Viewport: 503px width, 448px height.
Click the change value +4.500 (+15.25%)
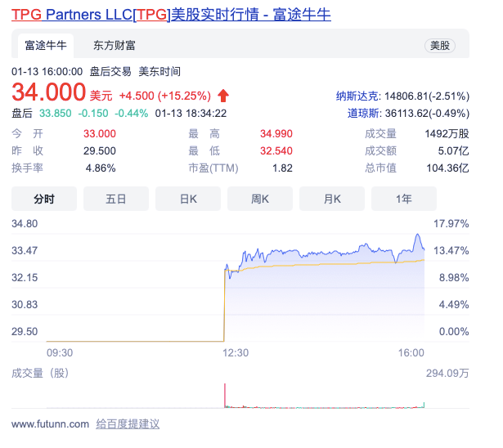tap(165, 96)
